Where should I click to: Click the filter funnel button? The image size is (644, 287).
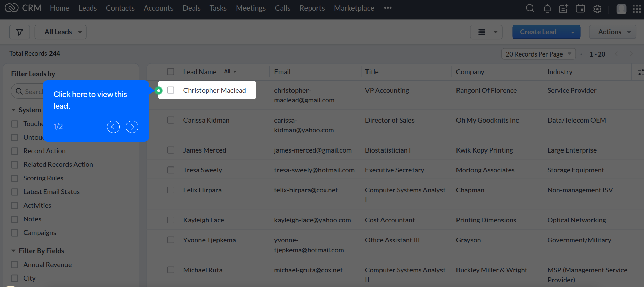19,32
